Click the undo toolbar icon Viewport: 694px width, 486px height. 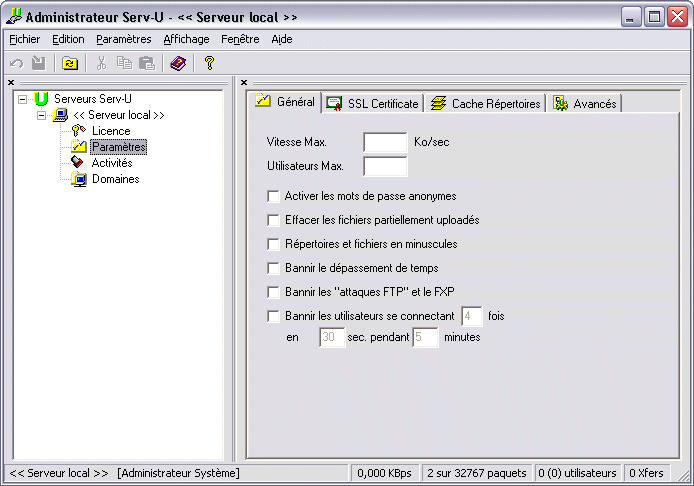click(x=16, y=63)
